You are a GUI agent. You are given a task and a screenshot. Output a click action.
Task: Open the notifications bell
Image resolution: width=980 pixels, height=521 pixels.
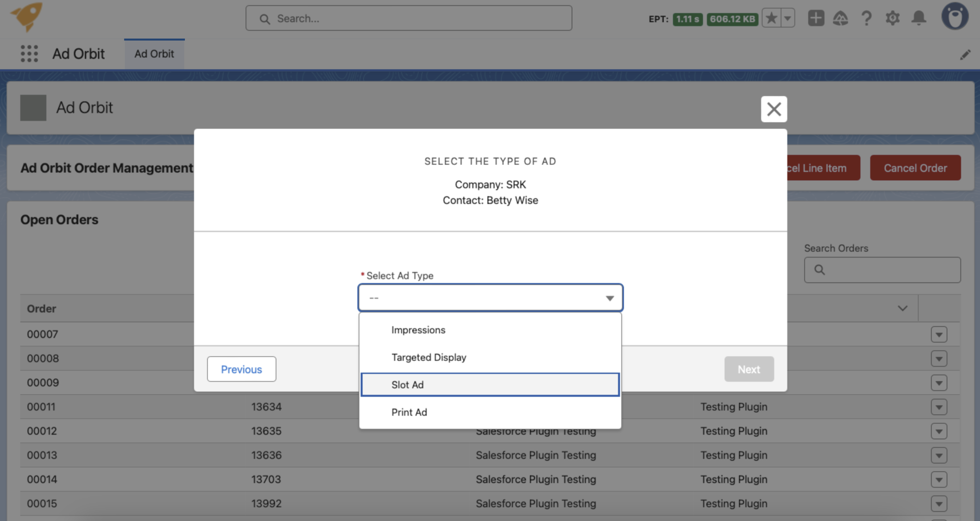919,18
